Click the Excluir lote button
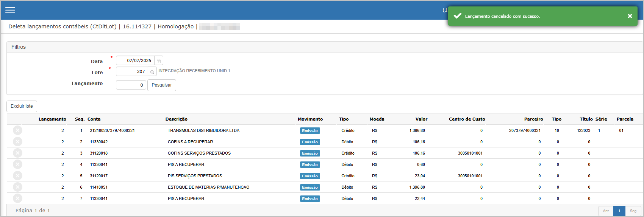 coord(22,106)
